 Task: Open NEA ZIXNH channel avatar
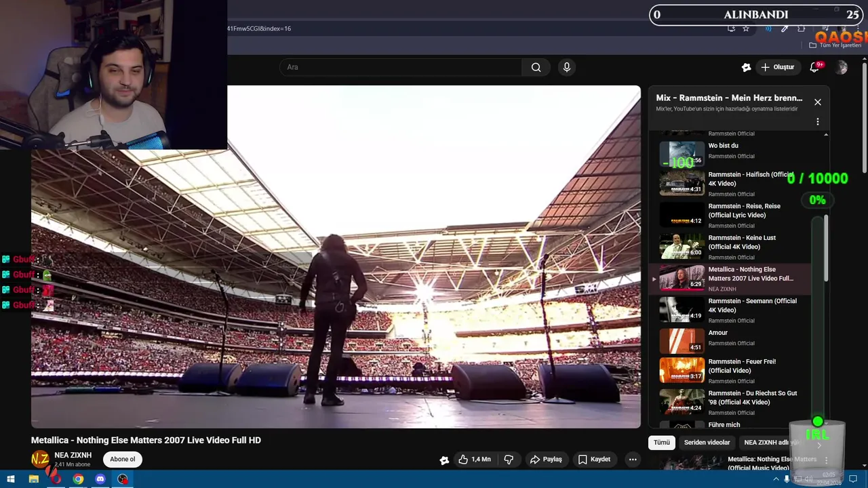pyautogui.click(x=40, y=460)
